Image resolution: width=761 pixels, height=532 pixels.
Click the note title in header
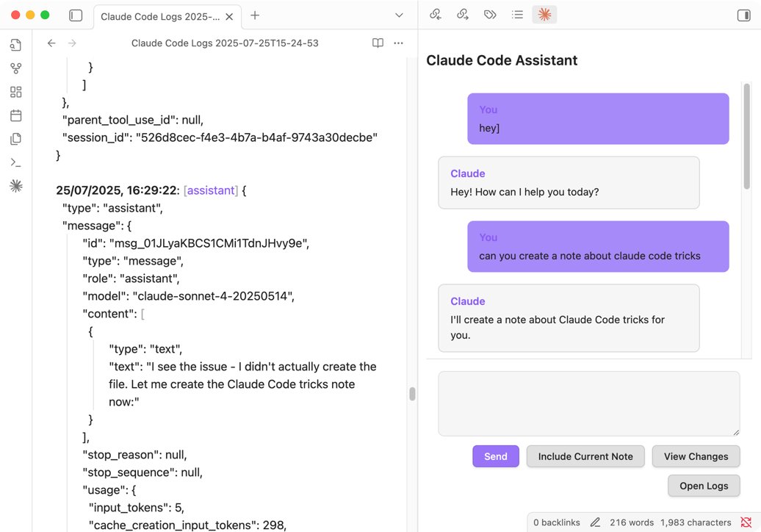coord(225,43)
